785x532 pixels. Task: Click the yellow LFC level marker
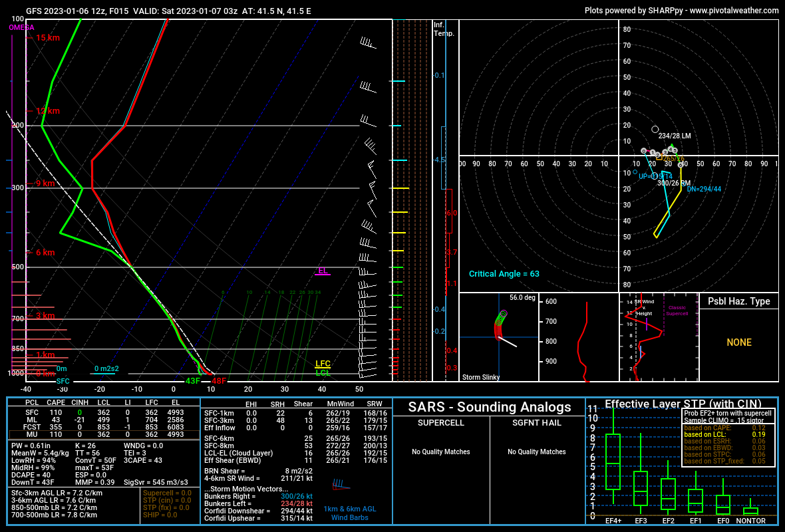click(x=323, y=364)
